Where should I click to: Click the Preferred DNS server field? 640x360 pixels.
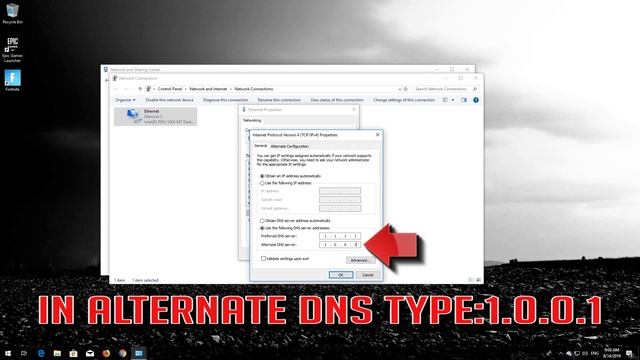point(340,236)
